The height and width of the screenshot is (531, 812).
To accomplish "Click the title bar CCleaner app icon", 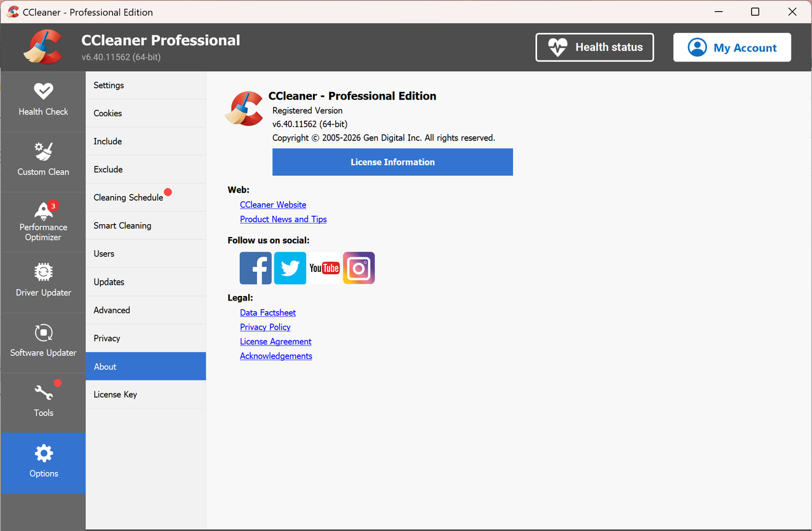I will (x=13, y=12).
